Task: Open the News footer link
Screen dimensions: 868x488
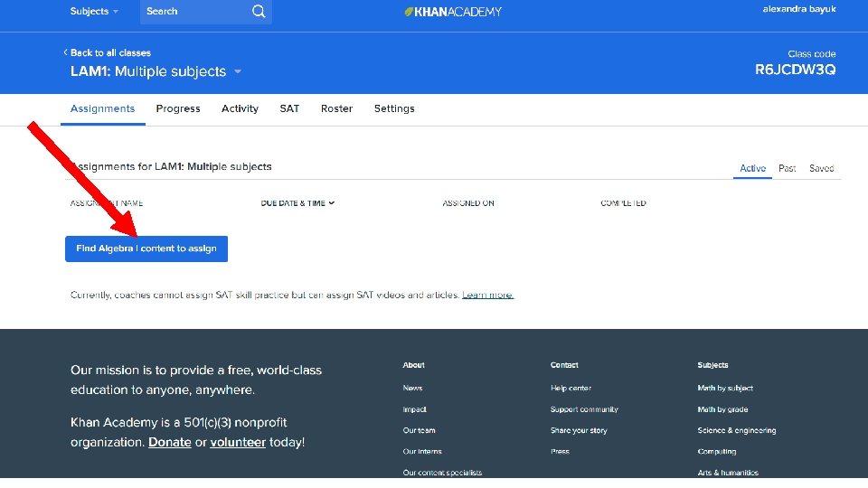Action: (x=412, y=388)
